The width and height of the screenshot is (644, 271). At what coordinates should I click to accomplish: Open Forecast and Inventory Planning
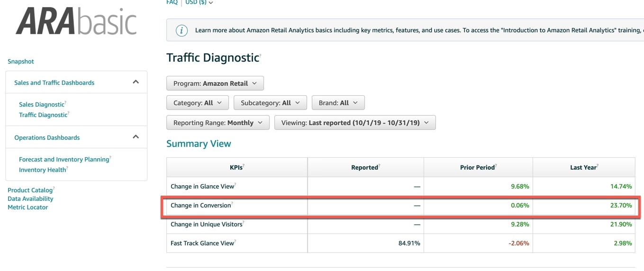click(x=64, y=160)
